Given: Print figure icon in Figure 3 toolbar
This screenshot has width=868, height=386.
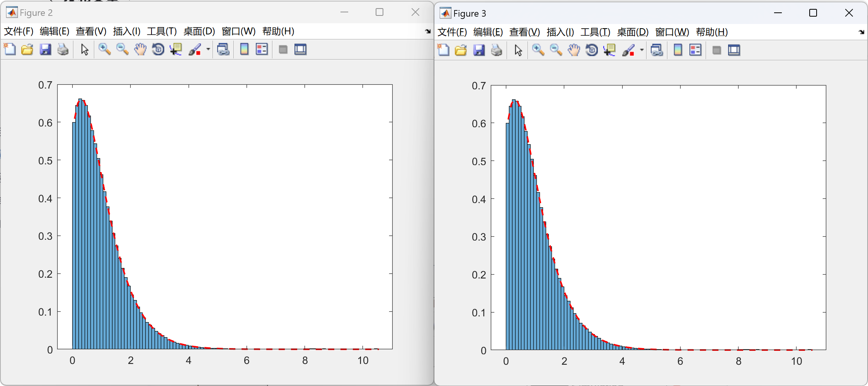Looking at the screenshot, I should (x=497, y=50).
